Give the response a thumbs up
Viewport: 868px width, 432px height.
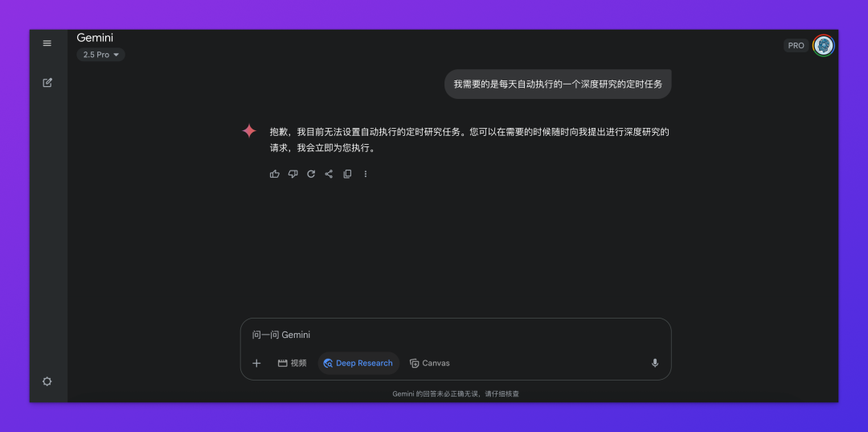click(275, 174)
